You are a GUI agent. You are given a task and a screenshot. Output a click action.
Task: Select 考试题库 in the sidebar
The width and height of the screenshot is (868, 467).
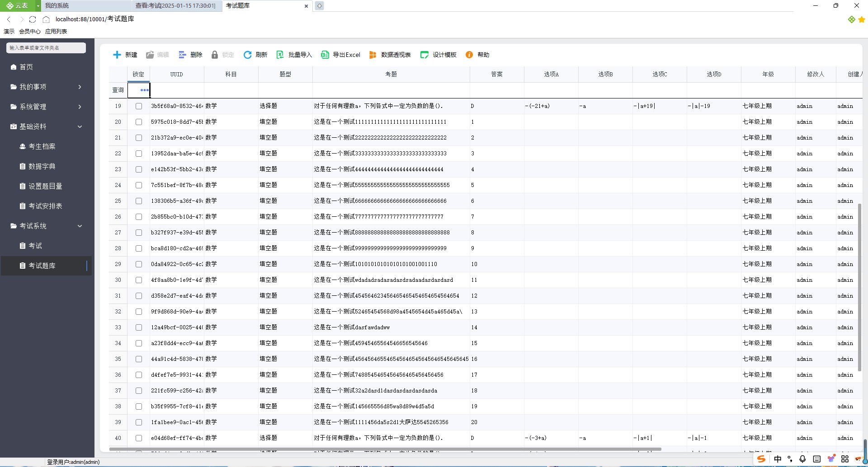[47, 266]
